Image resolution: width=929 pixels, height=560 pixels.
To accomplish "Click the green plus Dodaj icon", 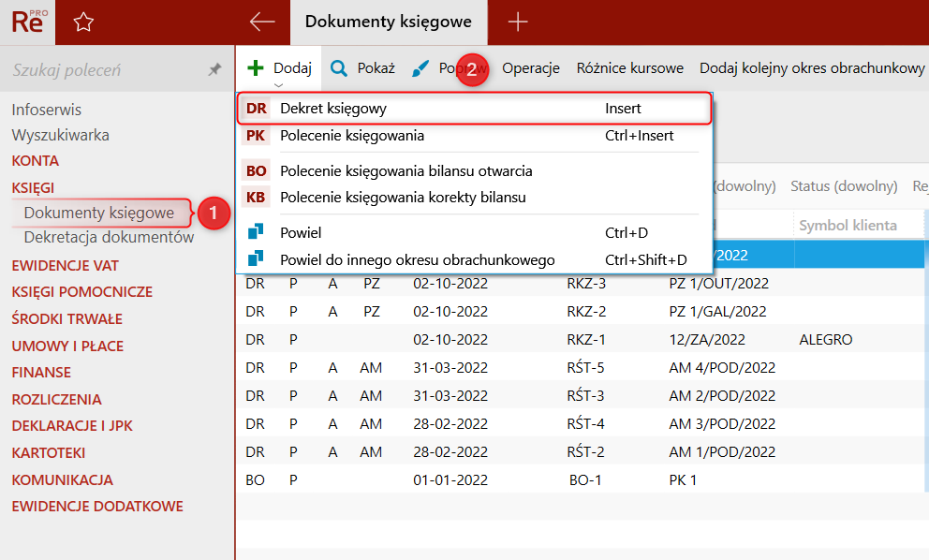I will tap(256, 68).
